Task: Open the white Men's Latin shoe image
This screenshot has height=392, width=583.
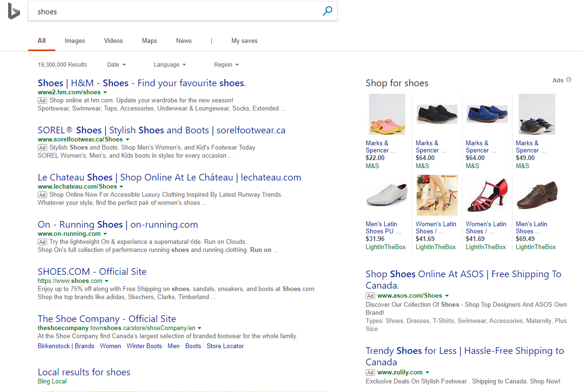Action: [x=387, y=195]
